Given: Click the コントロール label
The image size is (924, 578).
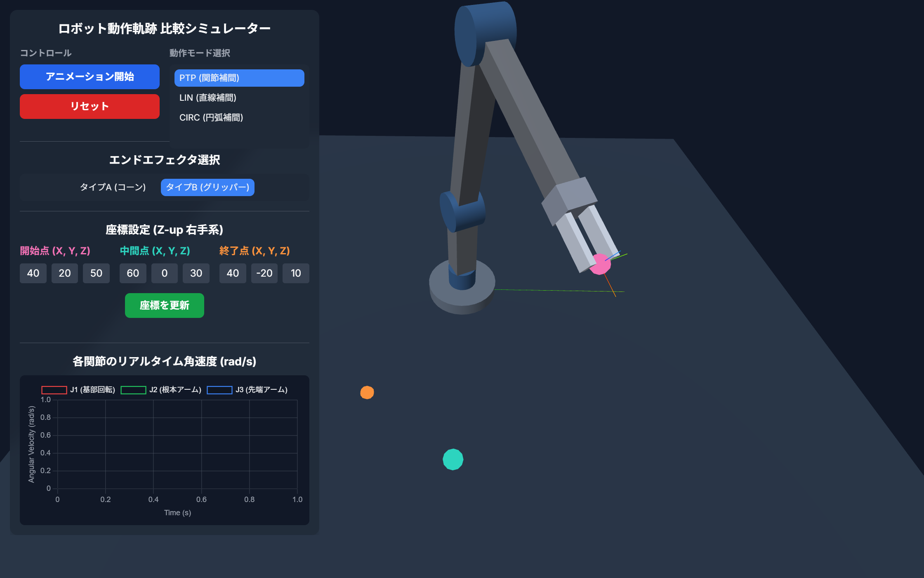Looking at the screenshot, I should 46,53.
